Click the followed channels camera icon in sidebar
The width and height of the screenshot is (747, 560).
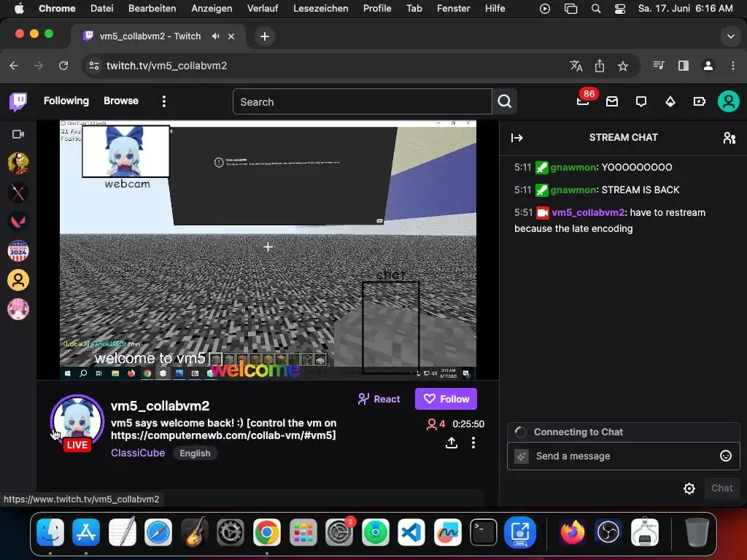coord(18,134)
